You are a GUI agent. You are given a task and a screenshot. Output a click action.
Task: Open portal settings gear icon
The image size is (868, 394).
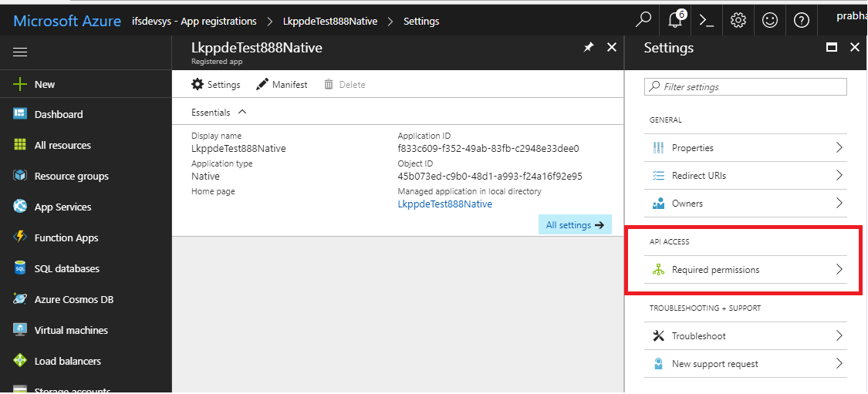click(x=738, y=20)
